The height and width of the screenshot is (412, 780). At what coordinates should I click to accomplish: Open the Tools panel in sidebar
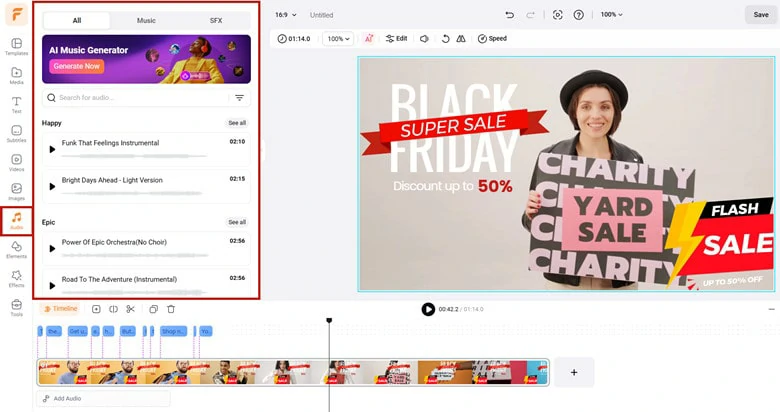coord(16,308)
